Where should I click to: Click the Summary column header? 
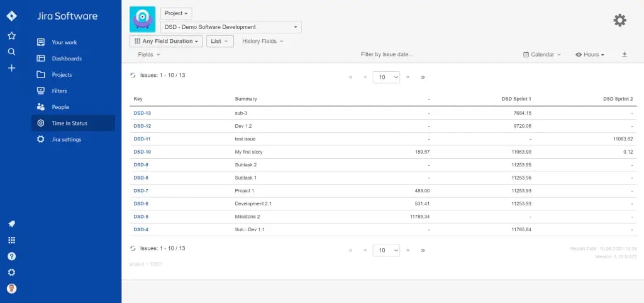[246, 99]
